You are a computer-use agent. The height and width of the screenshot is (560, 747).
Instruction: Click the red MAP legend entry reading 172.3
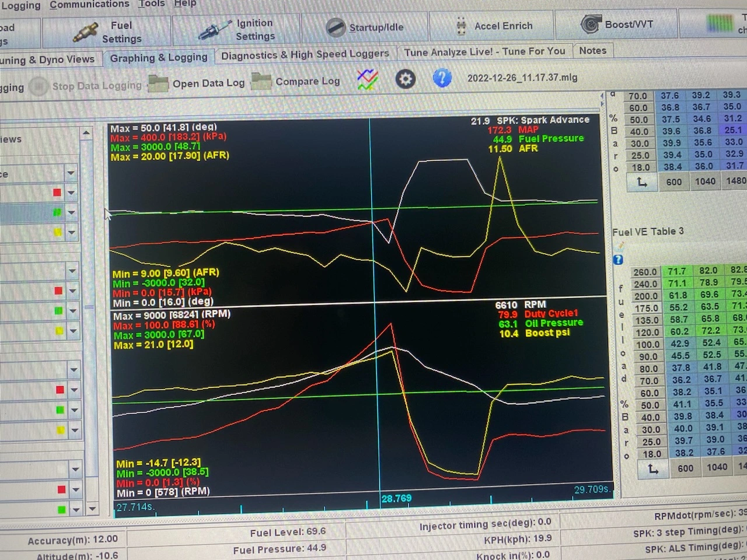click(513, 129)
